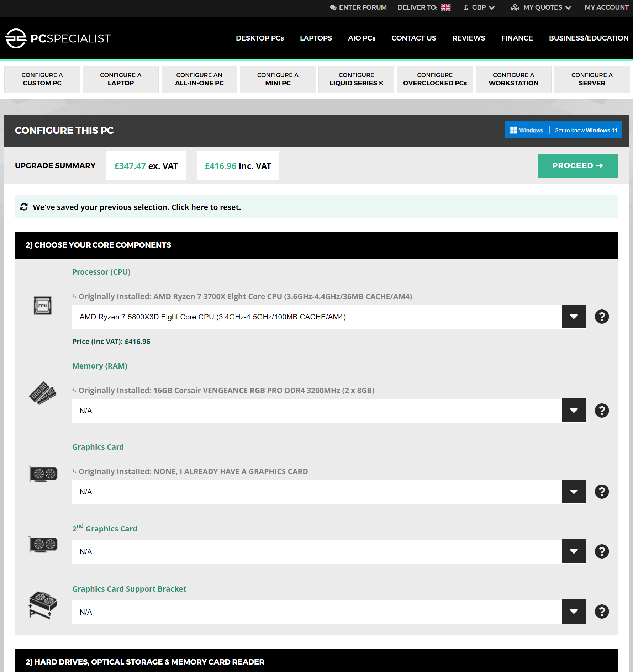Viewport: 633px width, 672px height.
Task: Open the GBP currency dropdown
Action: (479, 7)
